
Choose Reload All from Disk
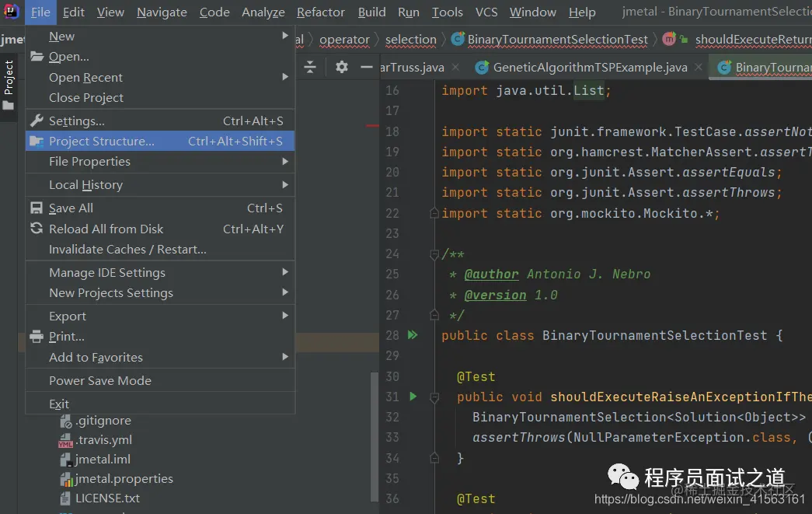click(x=160, y=229)
